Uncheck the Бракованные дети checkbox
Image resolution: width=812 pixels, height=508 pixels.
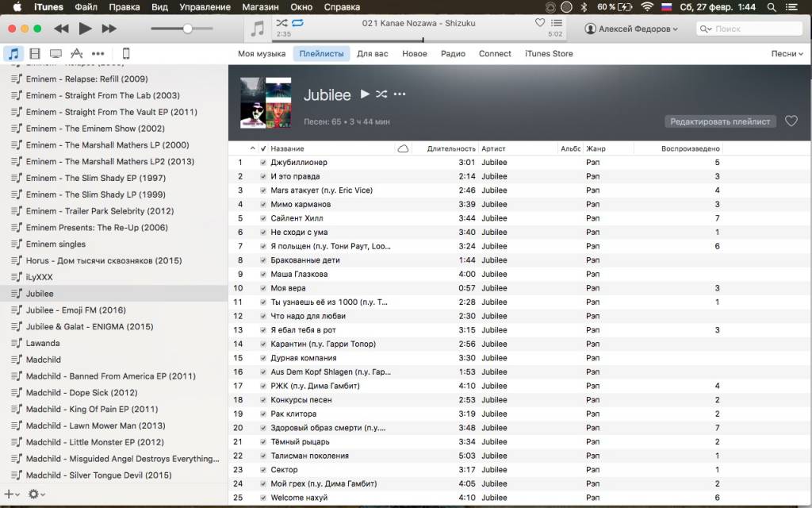tap(263, 260)
